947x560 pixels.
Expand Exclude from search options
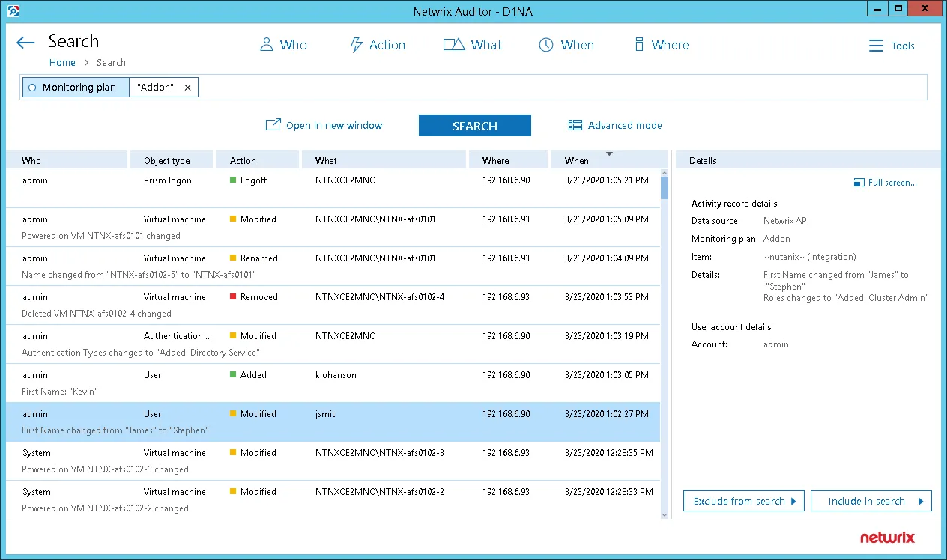(x=744, y=501)
